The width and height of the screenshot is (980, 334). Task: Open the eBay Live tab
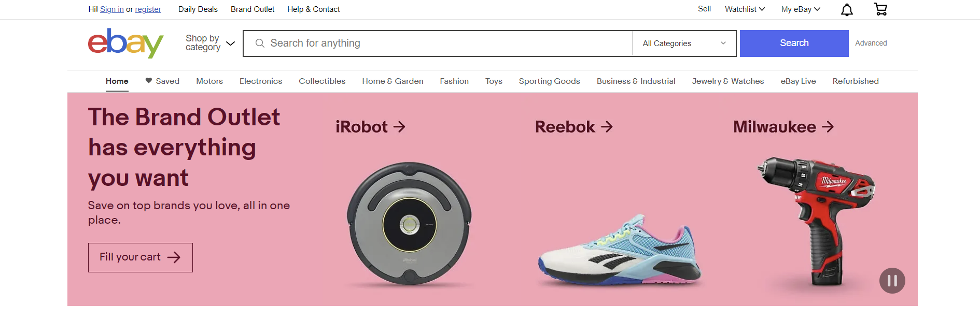798,81
